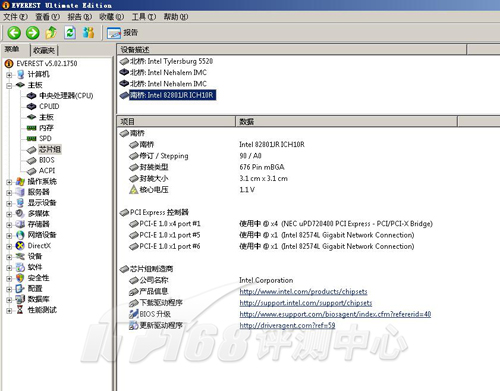The width and height of the screenshot is (500, 391).
Task: Click the 配置 configuration icon
Action: tap(20, 289)
